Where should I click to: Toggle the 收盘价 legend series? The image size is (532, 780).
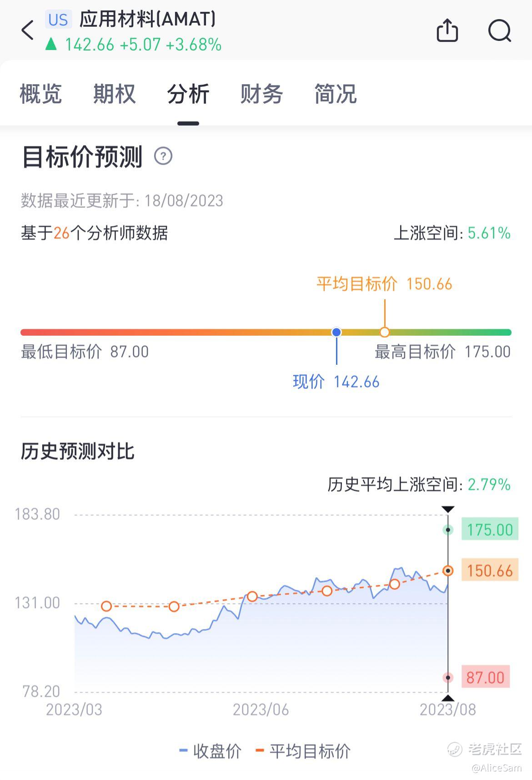[211, 751]
